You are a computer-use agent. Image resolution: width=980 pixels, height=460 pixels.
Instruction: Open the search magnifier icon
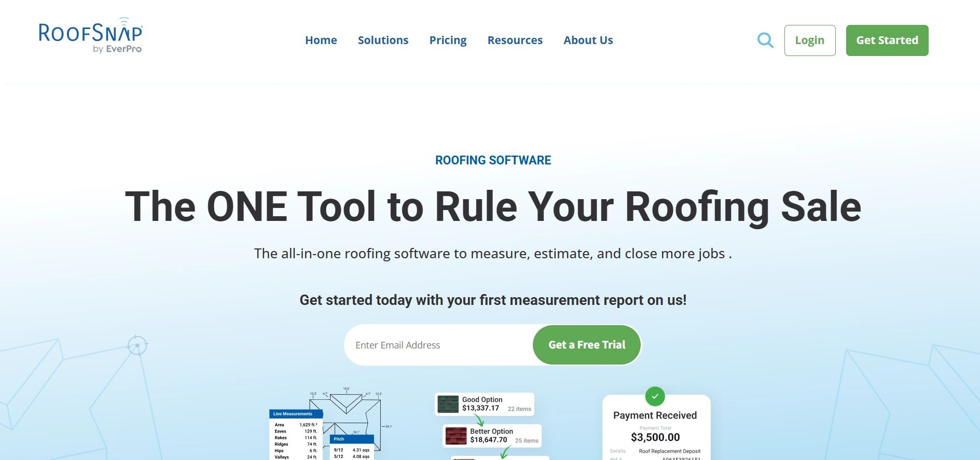coord(765,40)
